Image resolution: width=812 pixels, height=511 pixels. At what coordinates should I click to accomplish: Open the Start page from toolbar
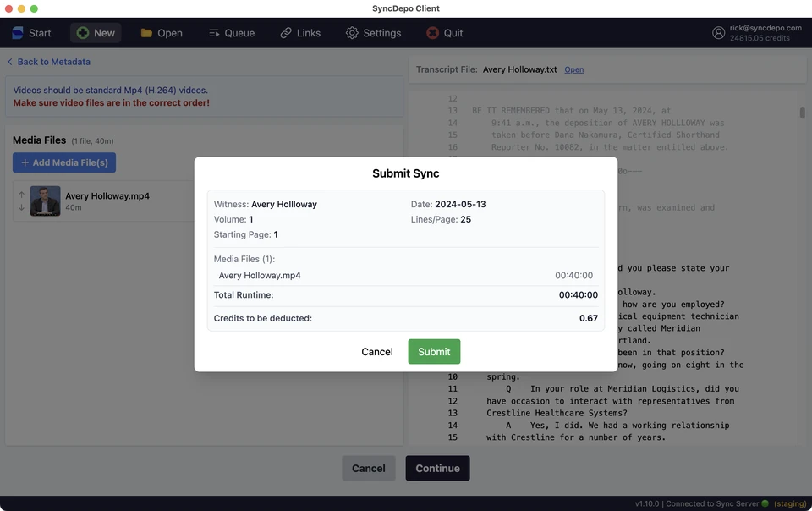[x=31, y=33]
